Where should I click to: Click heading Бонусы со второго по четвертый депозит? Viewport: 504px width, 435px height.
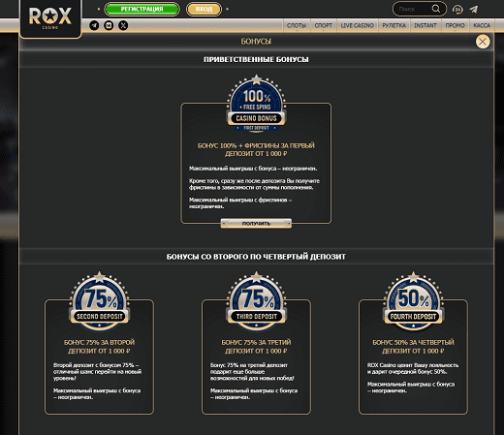coord(256,257)
